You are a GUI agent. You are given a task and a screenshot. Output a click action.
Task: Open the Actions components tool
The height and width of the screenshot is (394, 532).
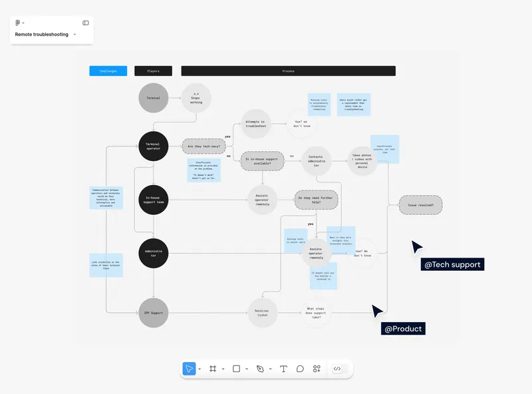(317, 369)
